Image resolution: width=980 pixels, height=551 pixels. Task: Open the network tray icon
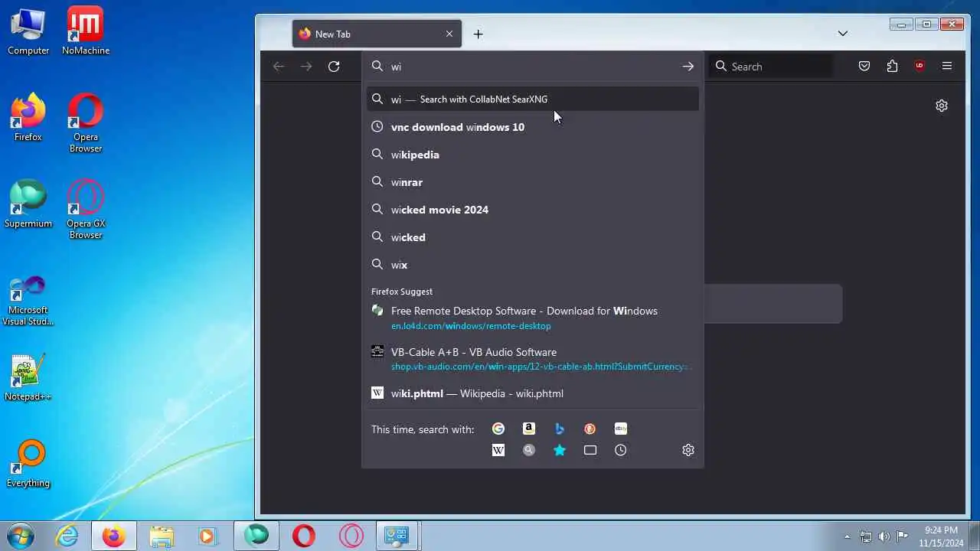coord(866,536)
